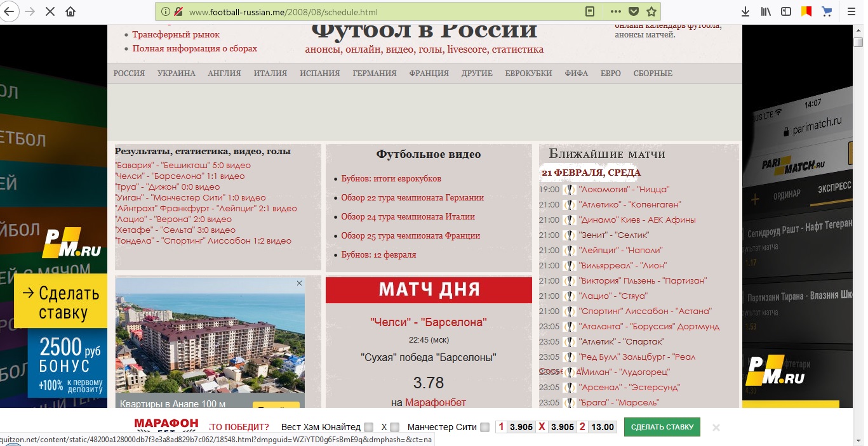Open the РОССИЯ menu section
The height and width of the screenshot is (446, 868).
[129, 74]
